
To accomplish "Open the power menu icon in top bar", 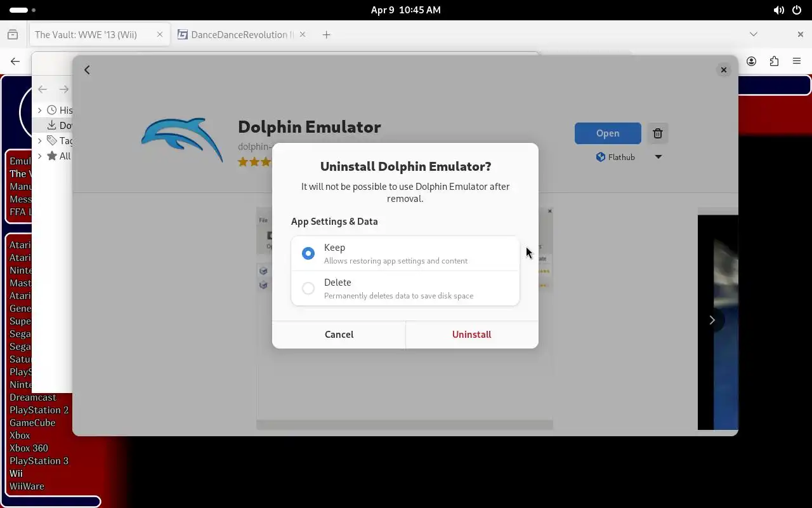I will pyautogui.click(x=797, y=10).
